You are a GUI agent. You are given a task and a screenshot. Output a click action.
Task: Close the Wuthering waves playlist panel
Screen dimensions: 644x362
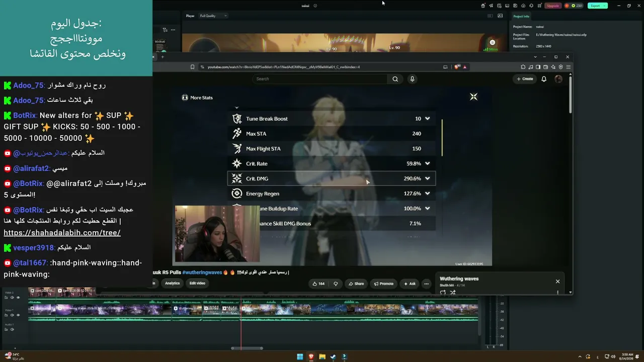click(557, 282)
